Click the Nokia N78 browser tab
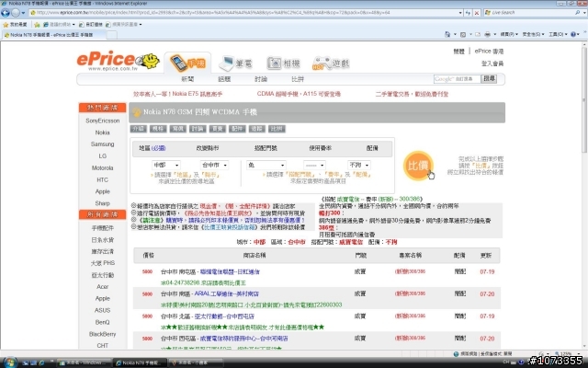 coord(52,35)
